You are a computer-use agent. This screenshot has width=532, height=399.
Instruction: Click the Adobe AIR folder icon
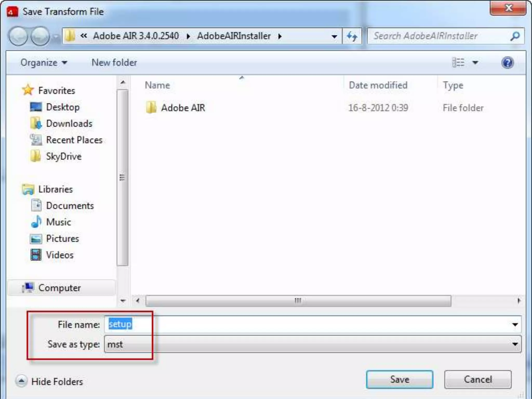(151, 107)
